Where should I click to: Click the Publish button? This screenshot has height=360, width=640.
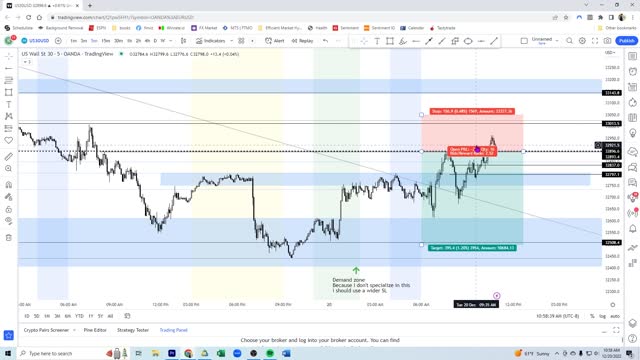(x=627, y=41)
